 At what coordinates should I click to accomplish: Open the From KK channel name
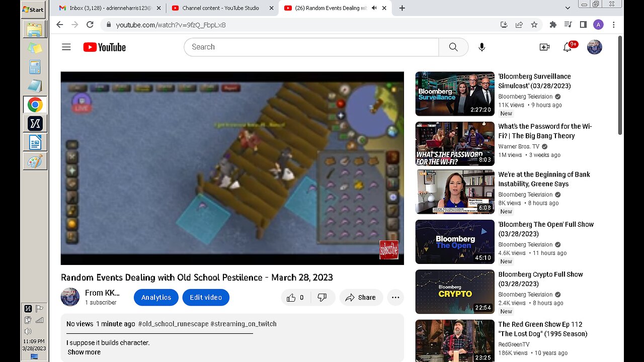click(102, 293)
